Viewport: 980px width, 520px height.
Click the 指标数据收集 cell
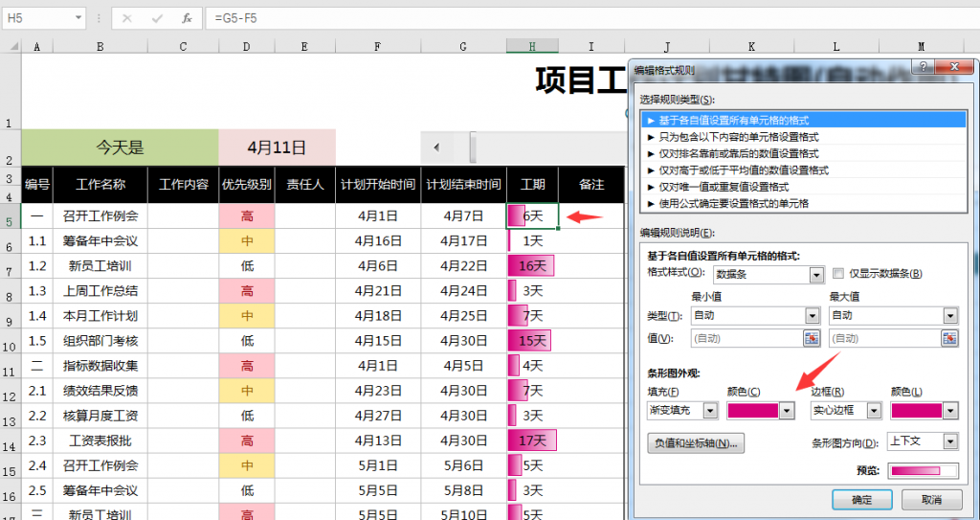click(100, 366)
